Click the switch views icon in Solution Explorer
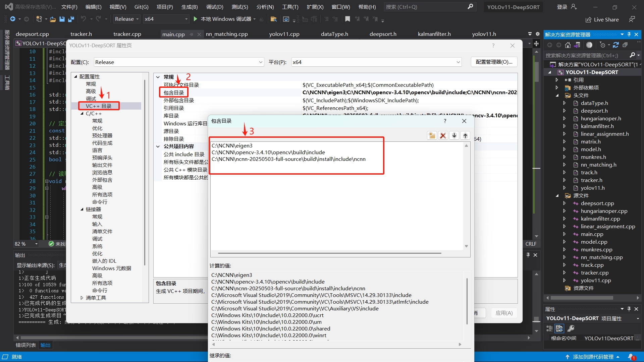Screen dimensions: 644x362 [577, 45]
